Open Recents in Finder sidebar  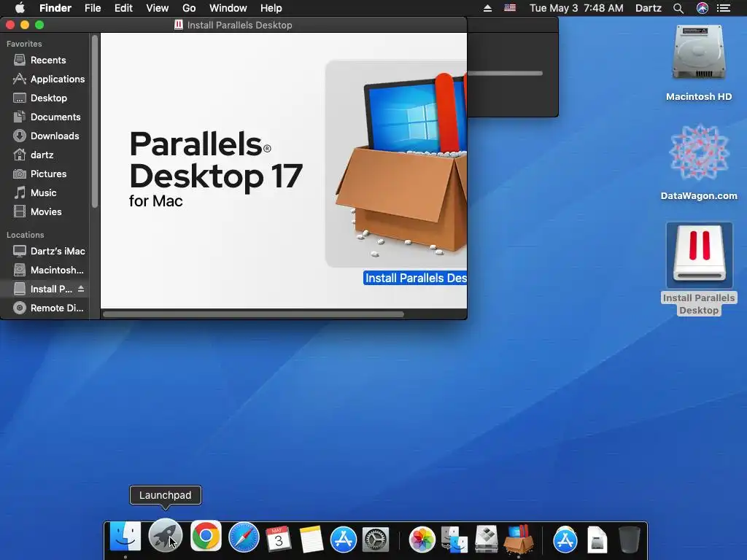(47, 60)
